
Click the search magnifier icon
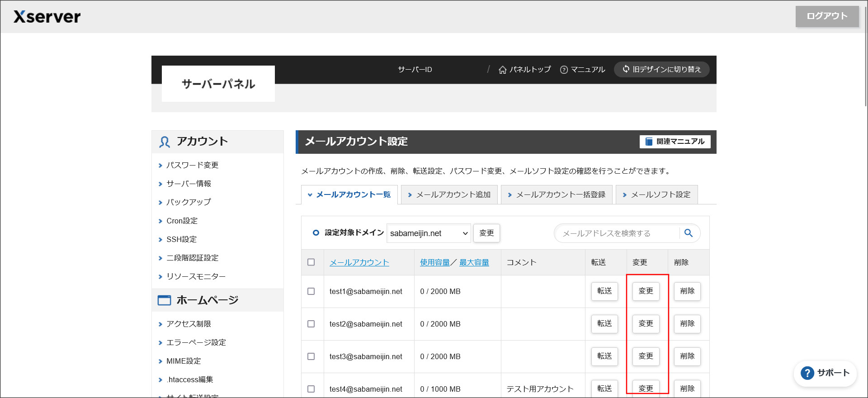689,233
